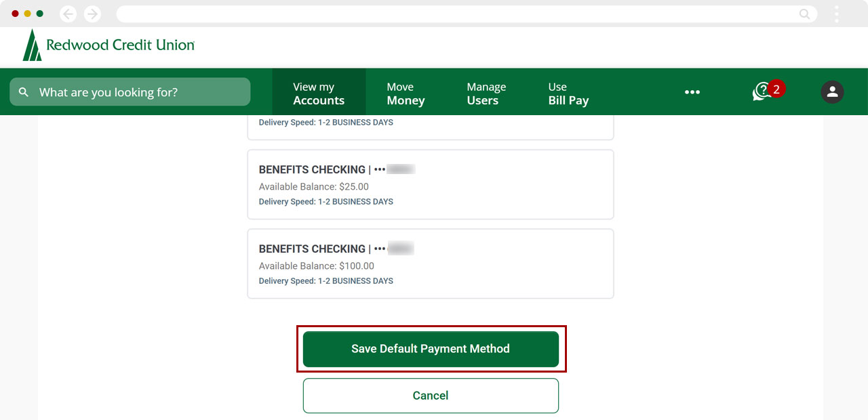Click Save Default Payment Method button
The image size is (868, 420).
(431, 349)
